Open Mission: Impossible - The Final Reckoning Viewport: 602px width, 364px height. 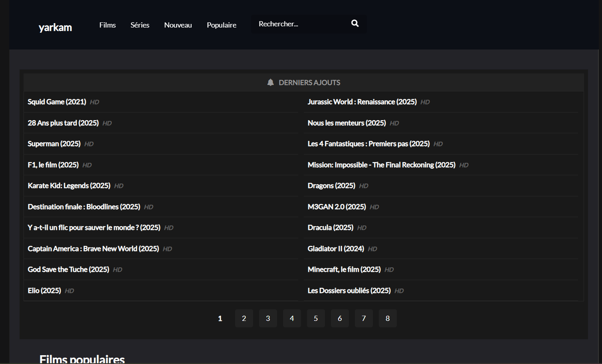tap(381, 165)
